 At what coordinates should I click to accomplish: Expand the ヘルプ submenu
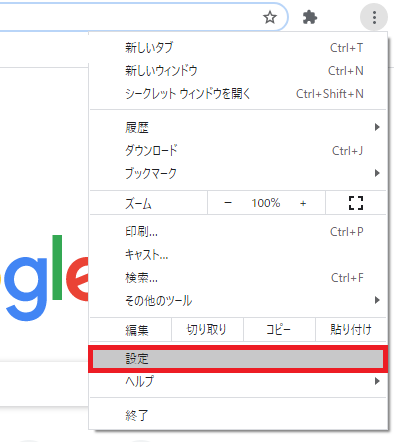238,381
